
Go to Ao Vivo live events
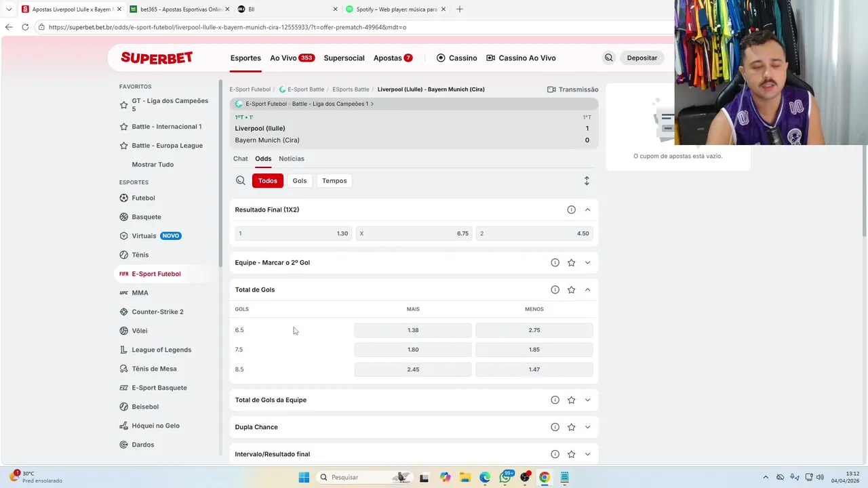click(x=292, y=58)
